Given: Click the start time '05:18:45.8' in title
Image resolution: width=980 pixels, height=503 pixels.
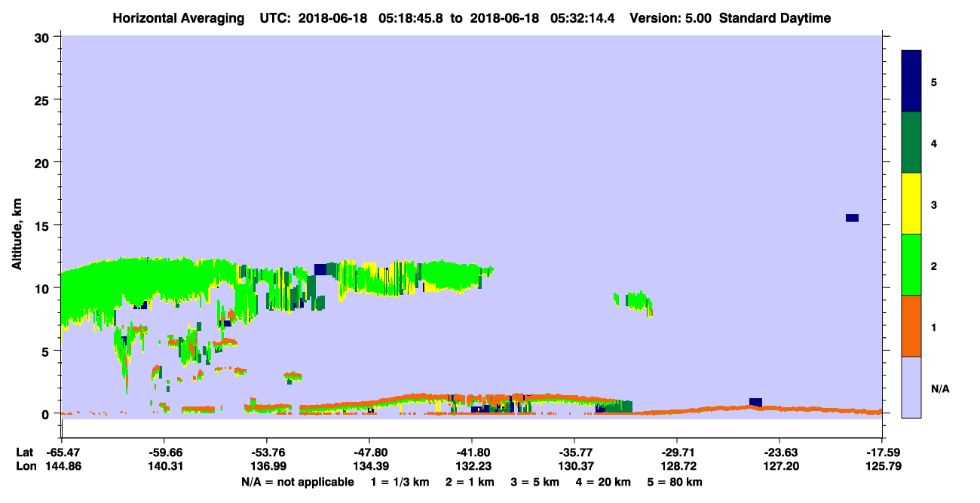Looking at the screenshot, I should 412,18.
